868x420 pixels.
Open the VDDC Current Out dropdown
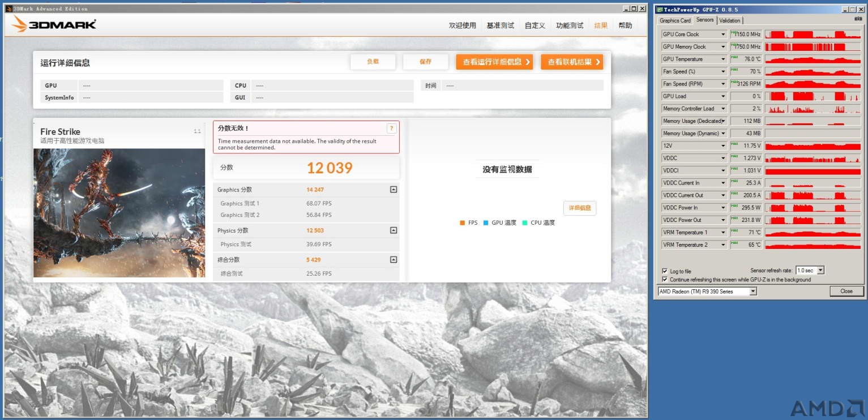pyautogui.click(x=723, y=195)
